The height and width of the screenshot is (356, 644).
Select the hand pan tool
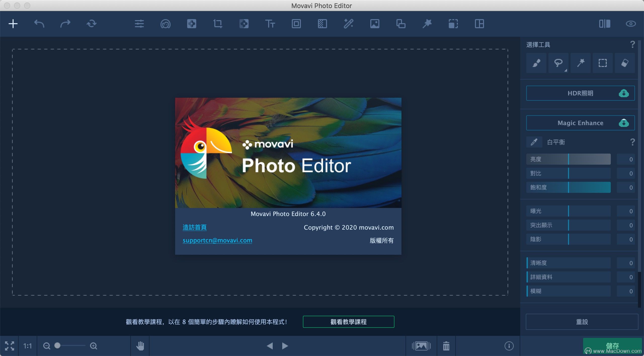click(140, 346)
